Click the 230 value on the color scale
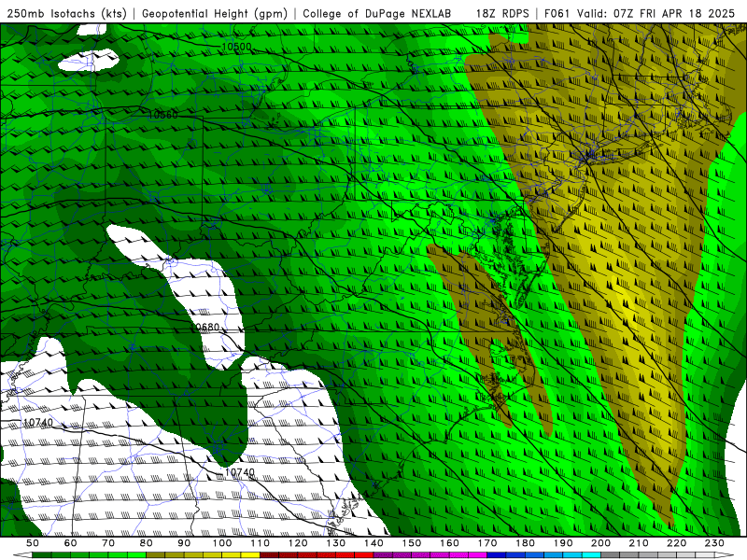Viewport: 747px width, 560px height. [x=714, y=543]
